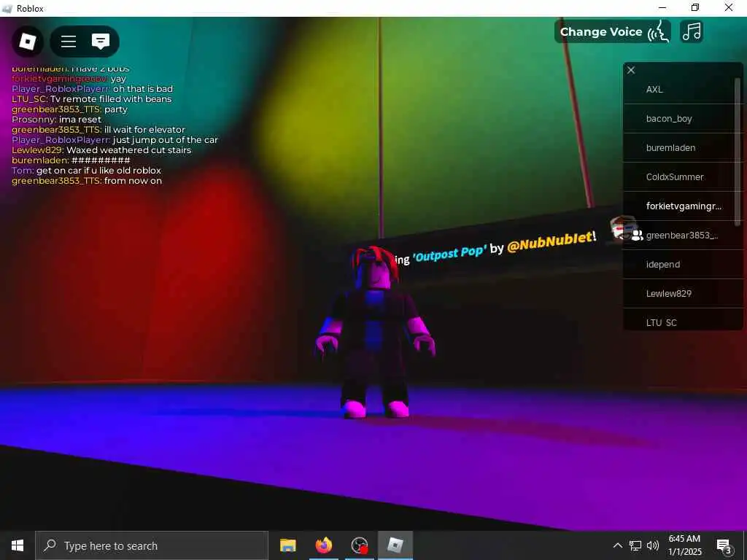Click greenbear3853_TTS 'from now on' message
Screen dimensions: 747x560
tap(87, 181)
